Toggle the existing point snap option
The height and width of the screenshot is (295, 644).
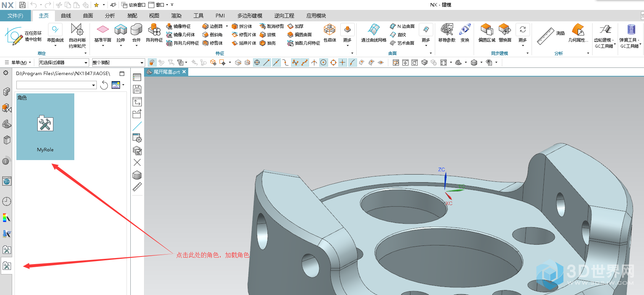[x=343, y=63]
